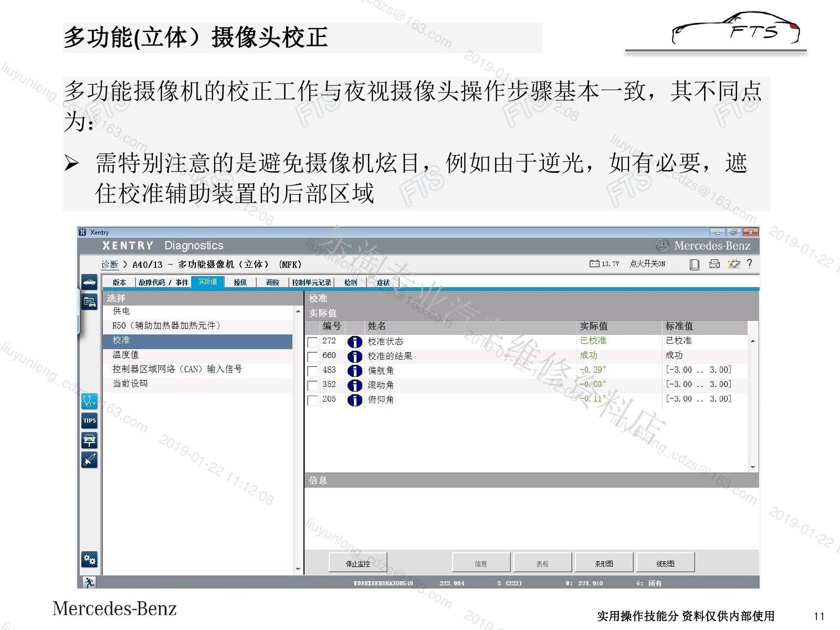Screen dimensions: 840x630
Task: Tick the checkbox for row 660
Action: 312,357
